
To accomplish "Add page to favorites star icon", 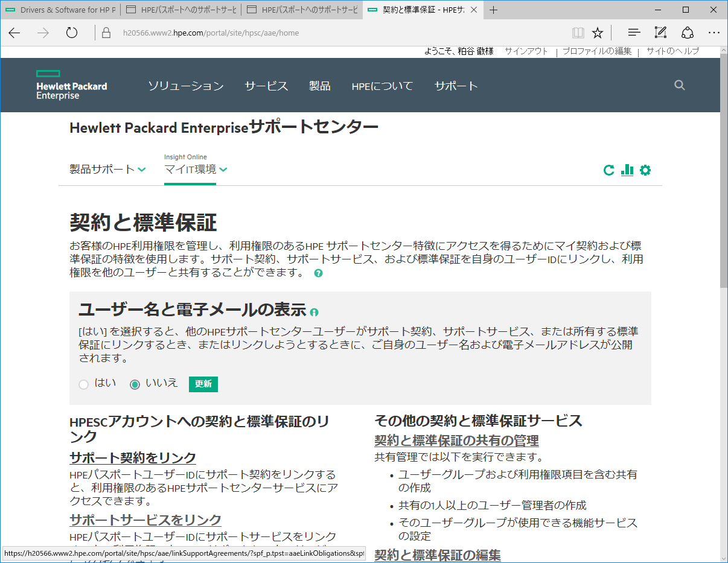I will pos(598,33).
